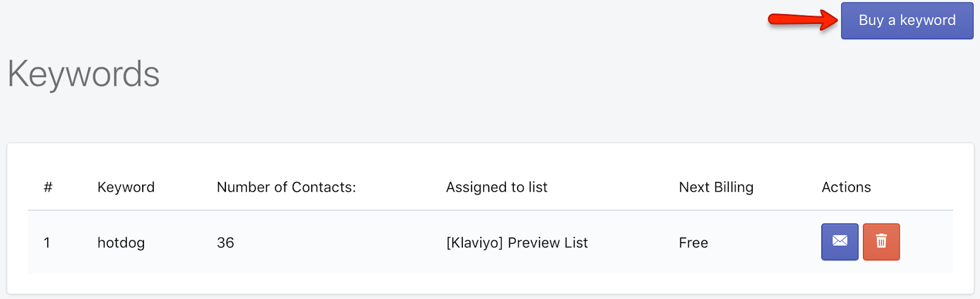This screenshot has width=980, height=299.
Task: Click the # column header
Action: [x=48, y=187]
